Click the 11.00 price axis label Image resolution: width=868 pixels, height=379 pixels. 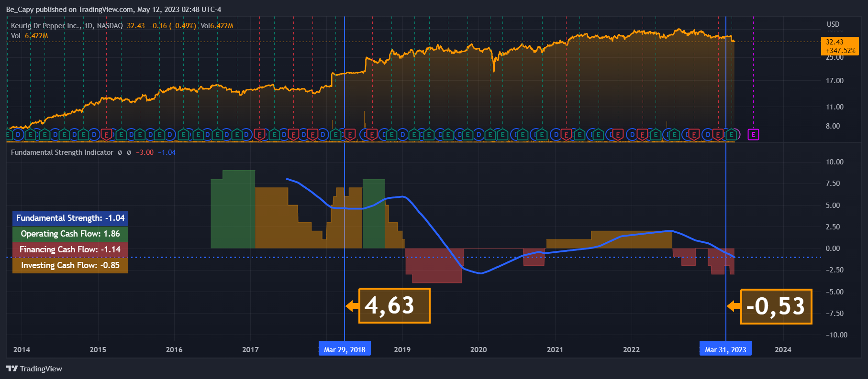pyautogui.click(x=835, y=107)
